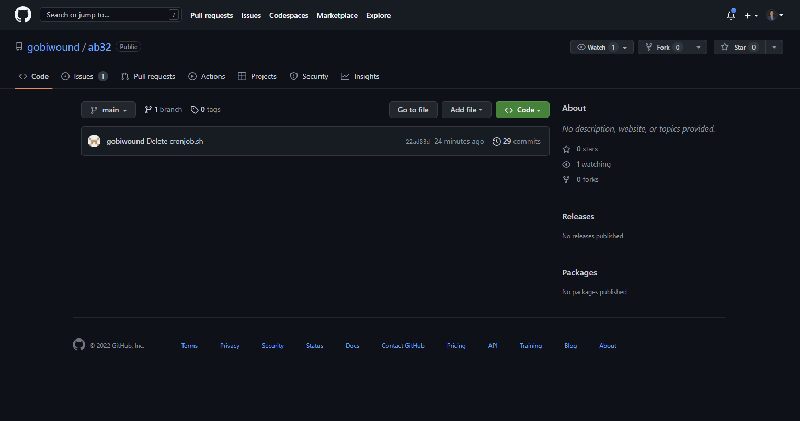Viewport: 800px width, 421px height.
Task: Open the Packages heading link
Action: [x=580, y=273]
